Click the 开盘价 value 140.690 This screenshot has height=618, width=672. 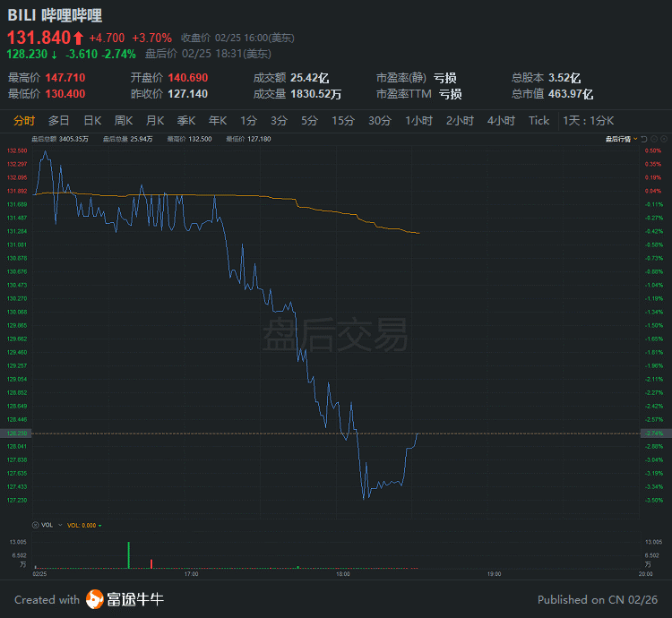point(188,78)
